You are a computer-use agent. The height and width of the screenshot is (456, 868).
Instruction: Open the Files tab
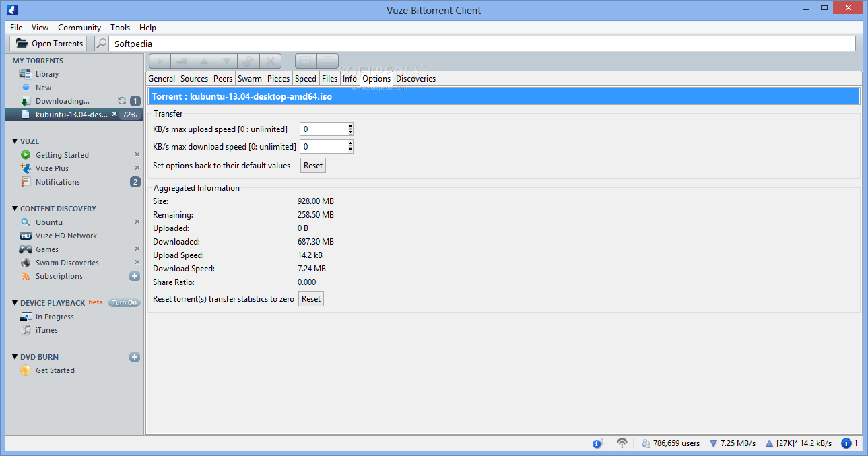329,79
